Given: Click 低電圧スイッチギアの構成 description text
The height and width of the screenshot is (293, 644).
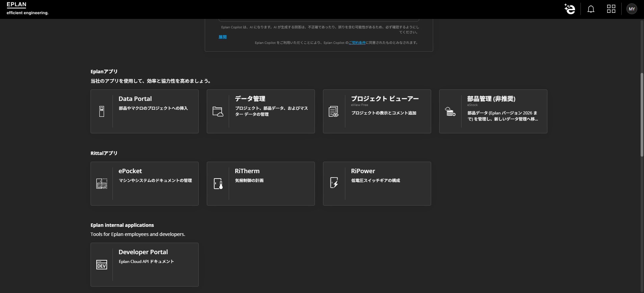Looking at the screenshot, I should click(375, 181).
